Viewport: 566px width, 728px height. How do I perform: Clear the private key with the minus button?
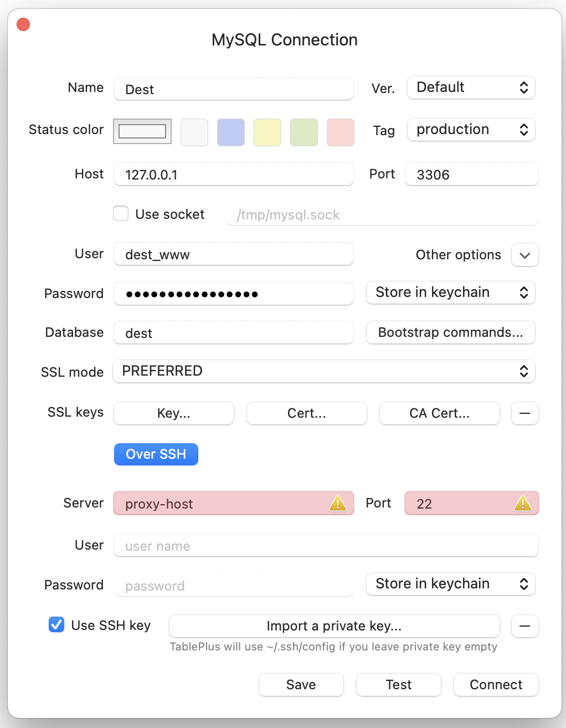(x=524, y=626)
